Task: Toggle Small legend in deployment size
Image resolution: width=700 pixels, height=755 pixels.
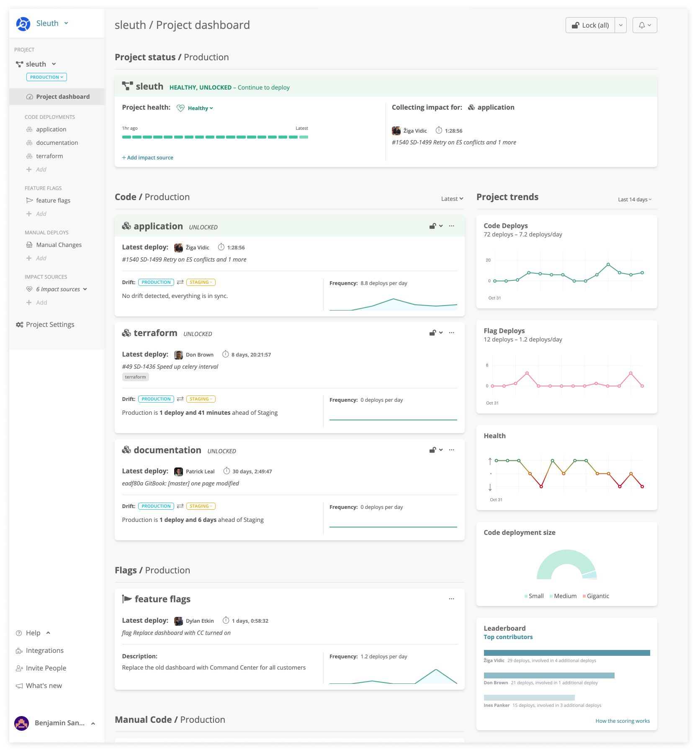Action: click(x=534, y=596)
